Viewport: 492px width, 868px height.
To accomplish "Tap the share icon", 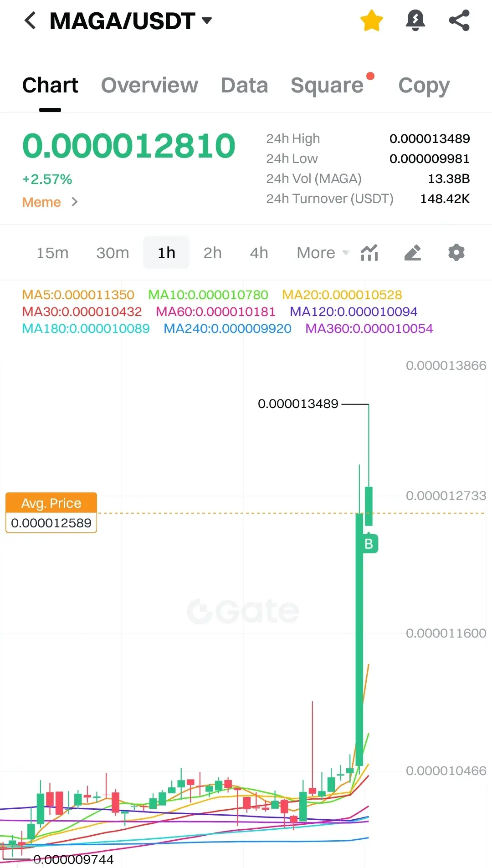I will pyautogui.click(x=459, y=20).
